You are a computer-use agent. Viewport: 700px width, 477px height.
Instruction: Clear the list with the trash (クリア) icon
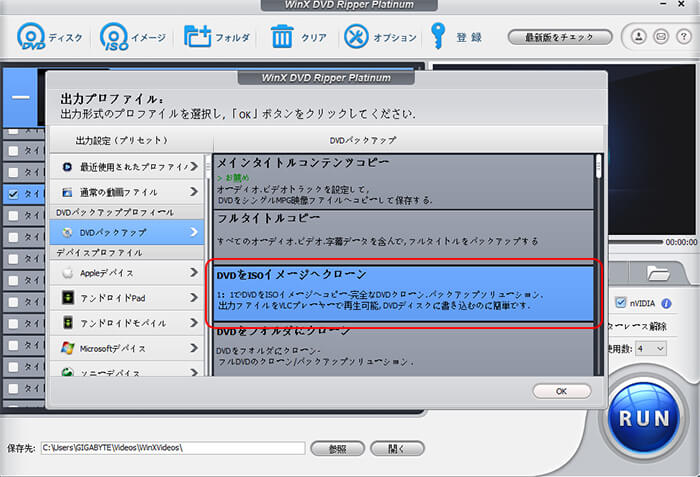coord(298,37)
